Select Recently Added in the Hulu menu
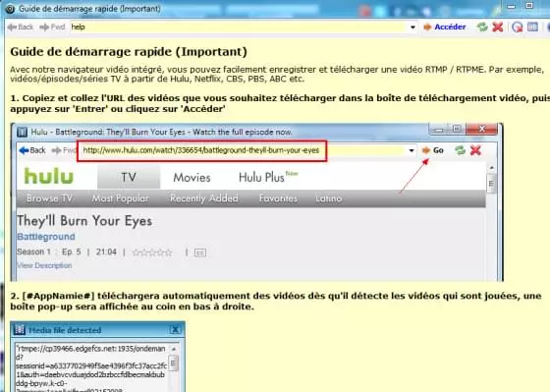Screen dimensions: 550x392 tap(204, 198)
